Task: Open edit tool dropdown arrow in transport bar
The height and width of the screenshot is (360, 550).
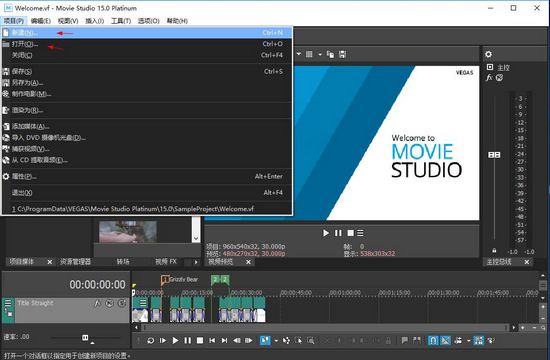Action: point(276,341)
